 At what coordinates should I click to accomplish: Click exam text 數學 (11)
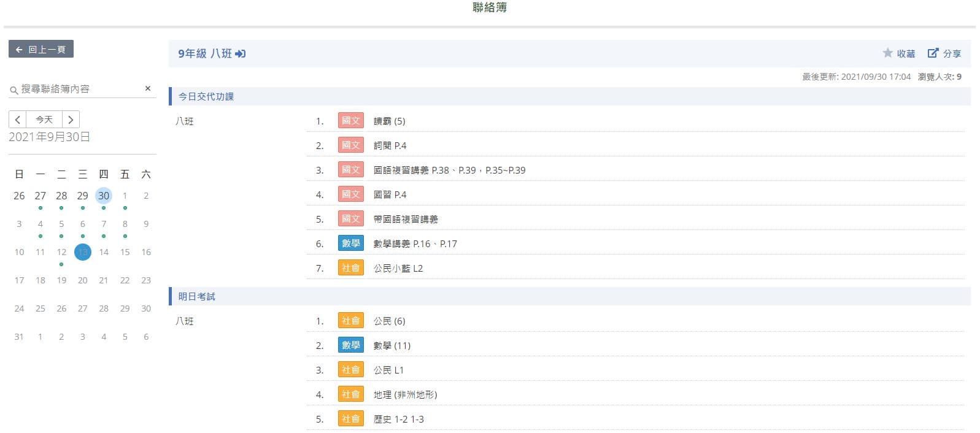tap(392, 345)
